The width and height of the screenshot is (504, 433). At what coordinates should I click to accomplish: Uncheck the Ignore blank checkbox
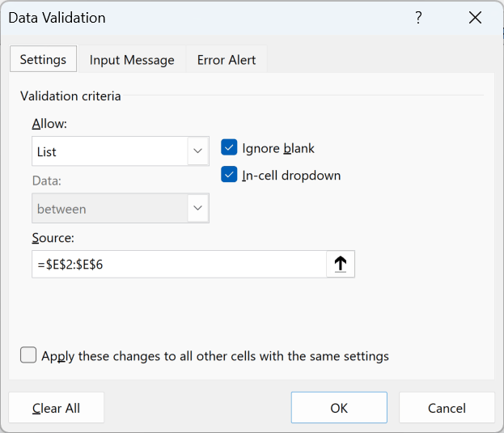pos(229,147)
